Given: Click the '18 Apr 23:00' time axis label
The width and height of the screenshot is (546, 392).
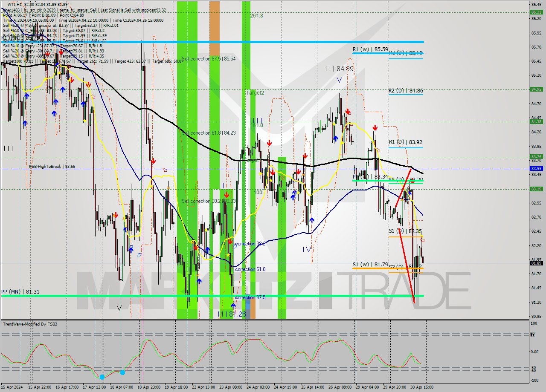Looking at the screenshot, I should pyautogui.click(x=149, y=387).
